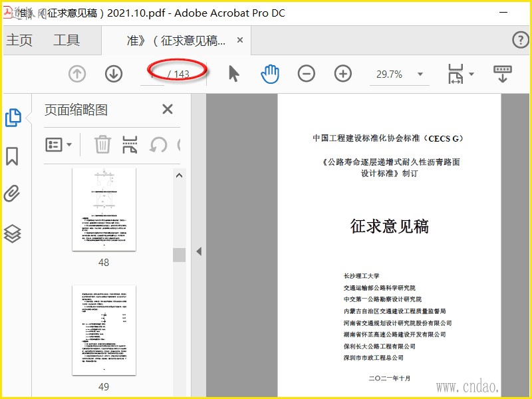Click the delete pages trash icon

pyautogui.click(x=102, y=144)
